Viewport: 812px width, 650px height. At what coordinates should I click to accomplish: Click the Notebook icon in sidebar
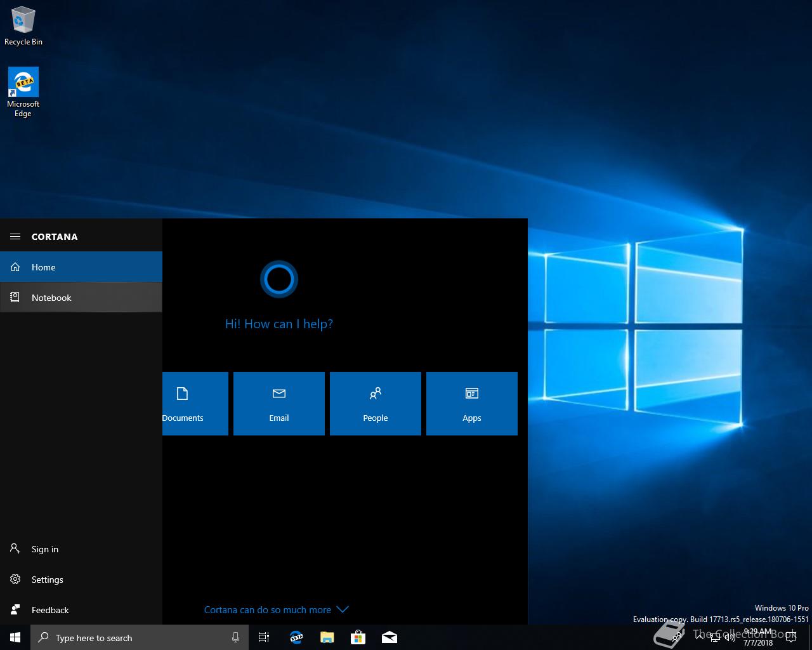click(x=15, y=297)
